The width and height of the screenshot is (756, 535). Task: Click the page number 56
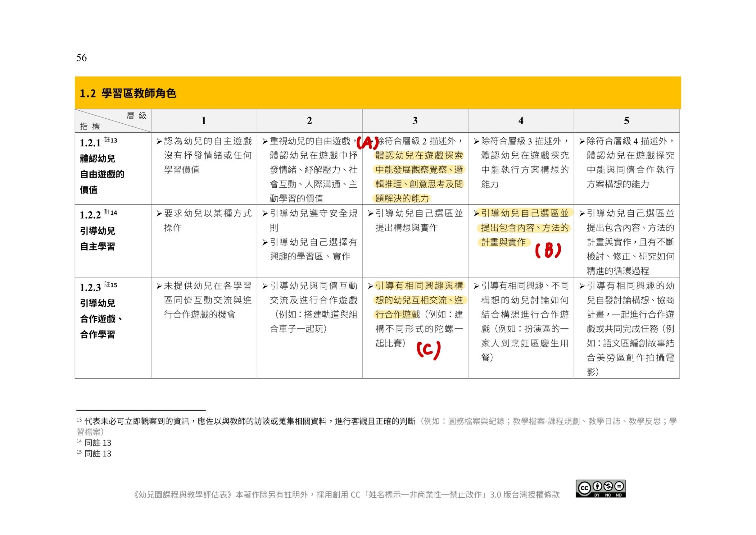point(81,58)
